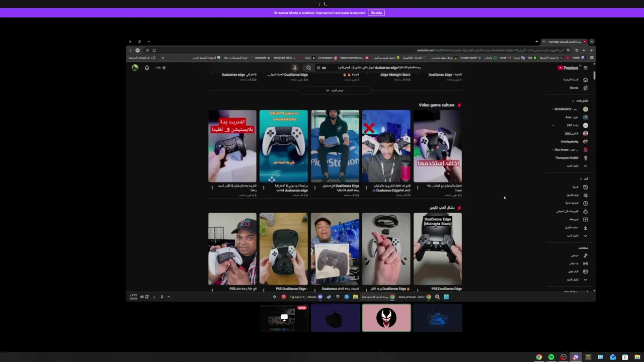Click the YouTube Premium logo
This screenshot has height=362, width=644.
(568, 68)
